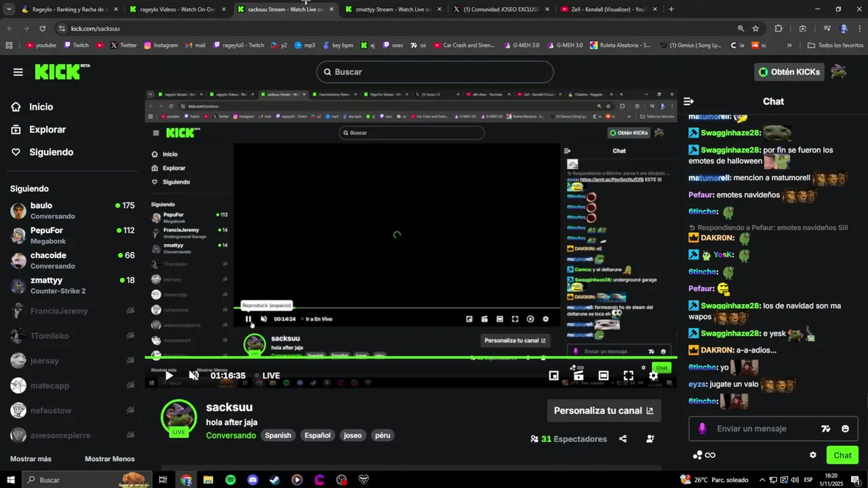
Task: Select the Español tag
Action: [317, 435]
